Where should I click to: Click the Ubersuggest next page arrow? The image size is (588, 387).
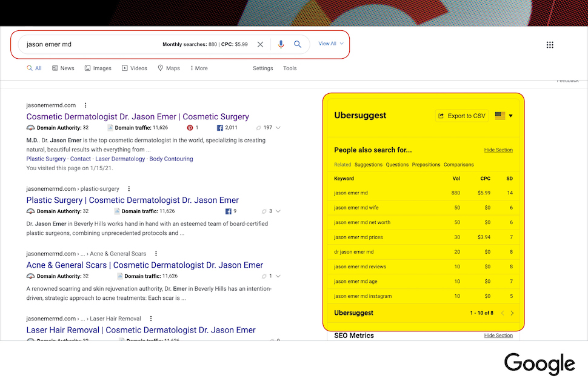(512, 313)
